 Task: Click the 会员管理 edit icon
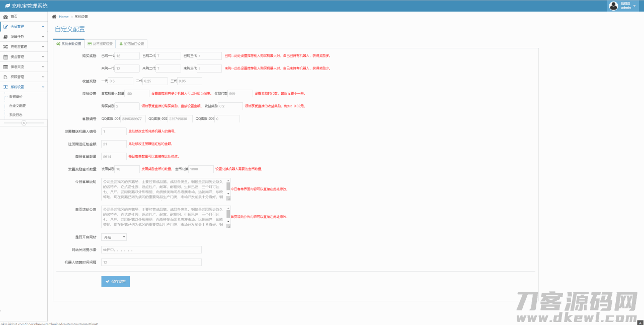tap(6, 27)
